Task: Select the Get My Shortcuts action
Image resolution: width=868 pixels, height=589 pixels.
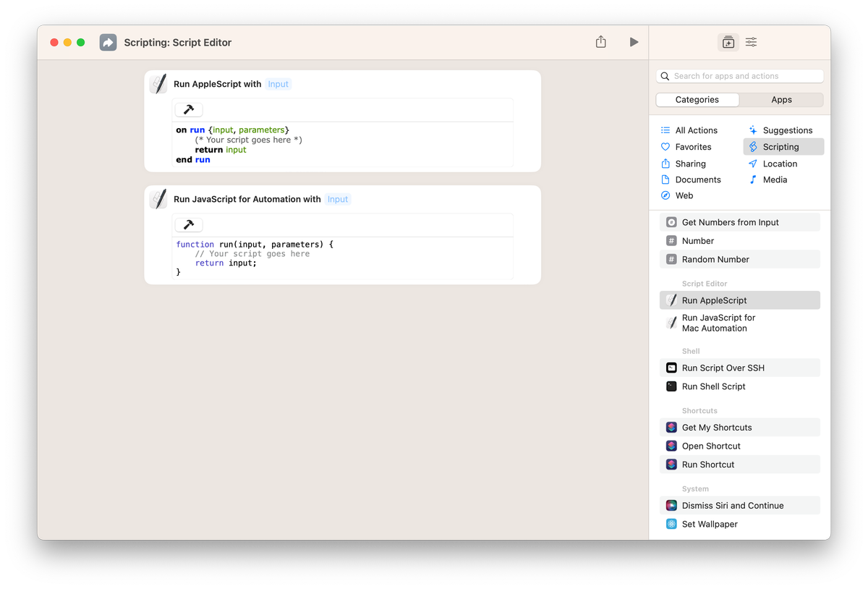Action: (715, 427)
